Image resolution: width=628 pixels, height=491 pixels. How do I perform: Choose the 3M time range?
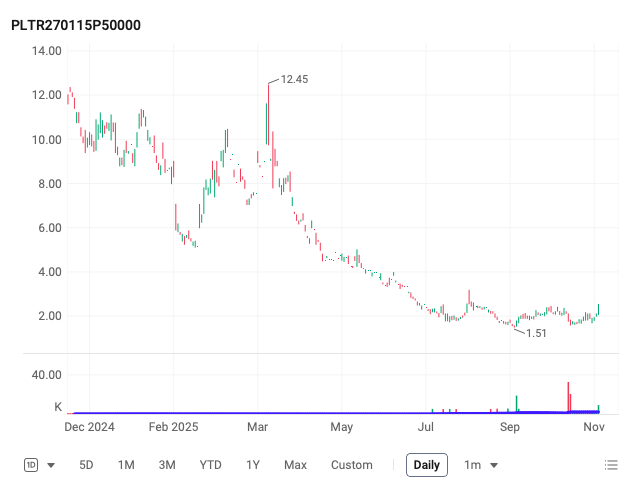pos(167,465)
